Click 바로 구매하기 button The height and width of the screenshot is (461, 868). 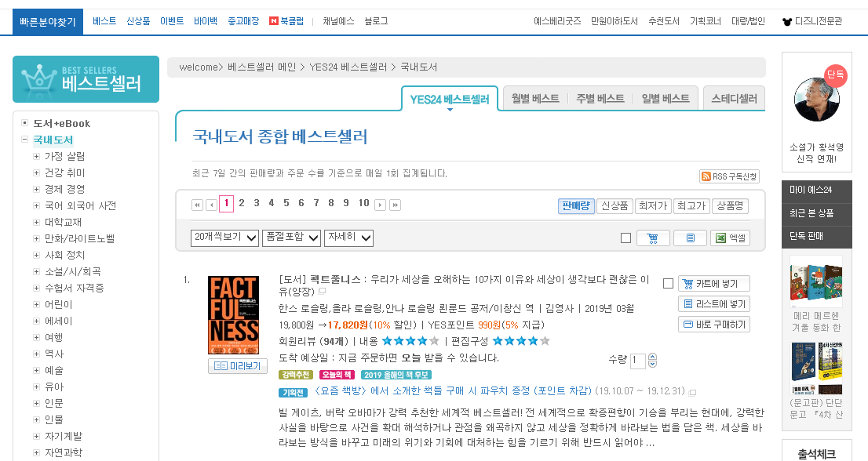click(714, 325)
